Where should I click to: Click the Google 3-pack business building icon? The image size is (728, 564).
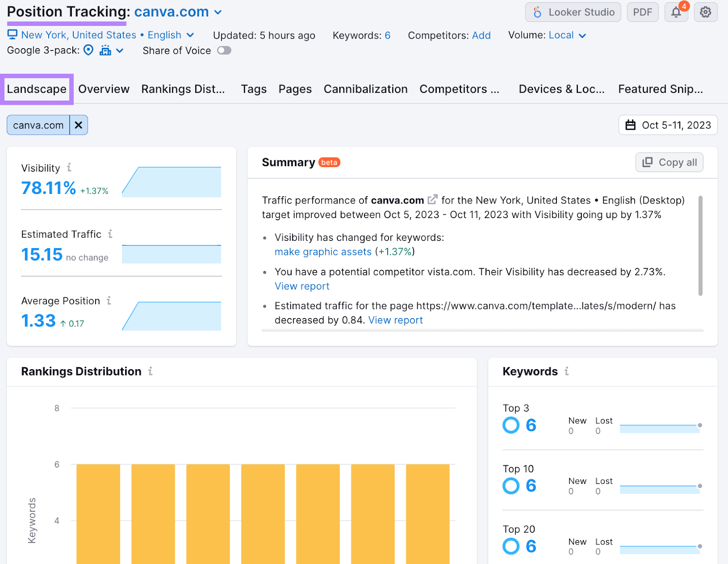(105, 50)
